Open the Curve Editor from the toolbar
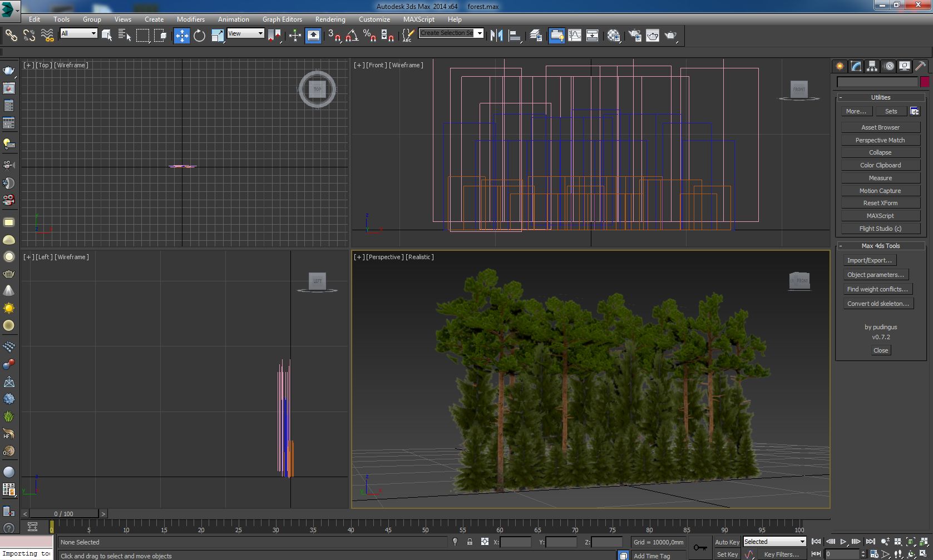 [575, 36]
